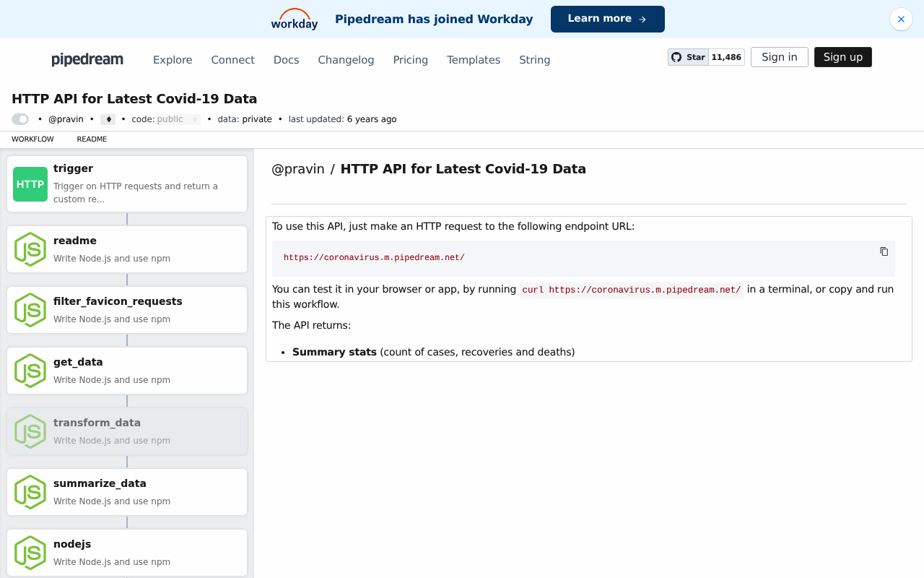Screen dimensions: 924x578
Task: Click the Summary stats bullet text
Action: pyautogui.click(x=334, y=352)
